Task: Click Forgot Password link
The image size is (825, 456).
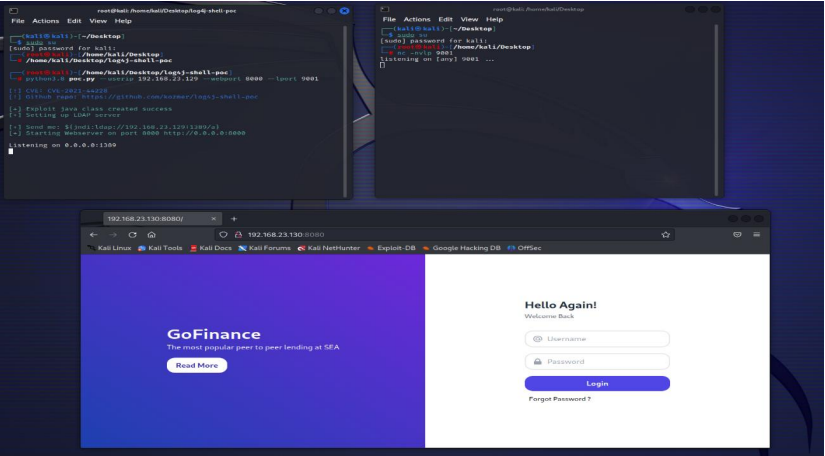Action: click(x=559, y=399)
